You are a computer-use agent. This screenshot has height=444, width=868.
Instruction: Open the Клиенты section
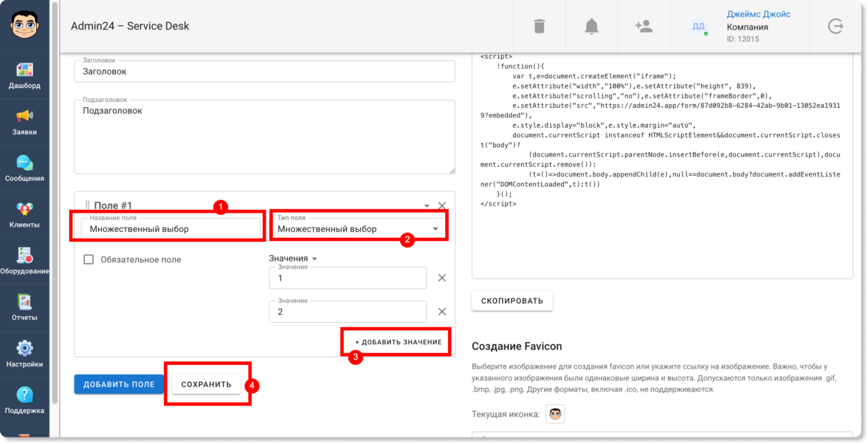[24, 216]
